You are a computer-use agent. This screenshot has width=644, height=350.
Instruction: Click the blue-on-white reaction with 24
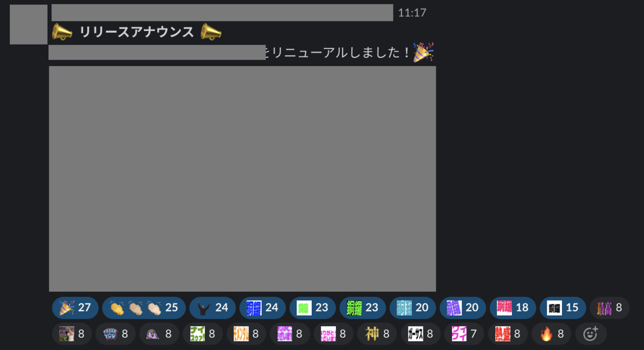[262, 308]
